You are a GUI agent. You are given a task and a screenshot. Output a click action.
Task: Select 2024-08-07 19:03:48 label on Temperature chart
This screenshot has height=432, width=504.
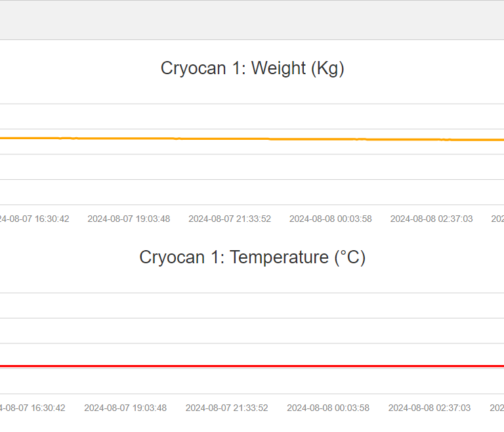125,408
